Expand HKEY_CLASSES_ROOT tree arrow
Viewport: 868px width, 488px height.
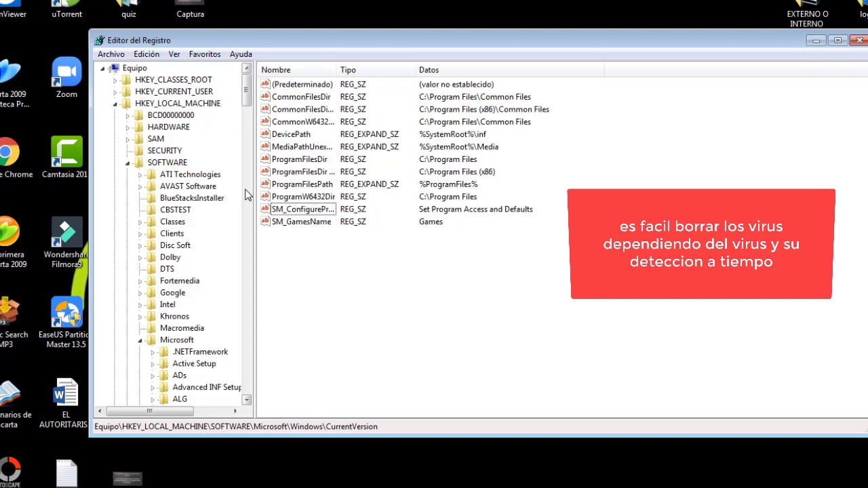coord(115,80)
